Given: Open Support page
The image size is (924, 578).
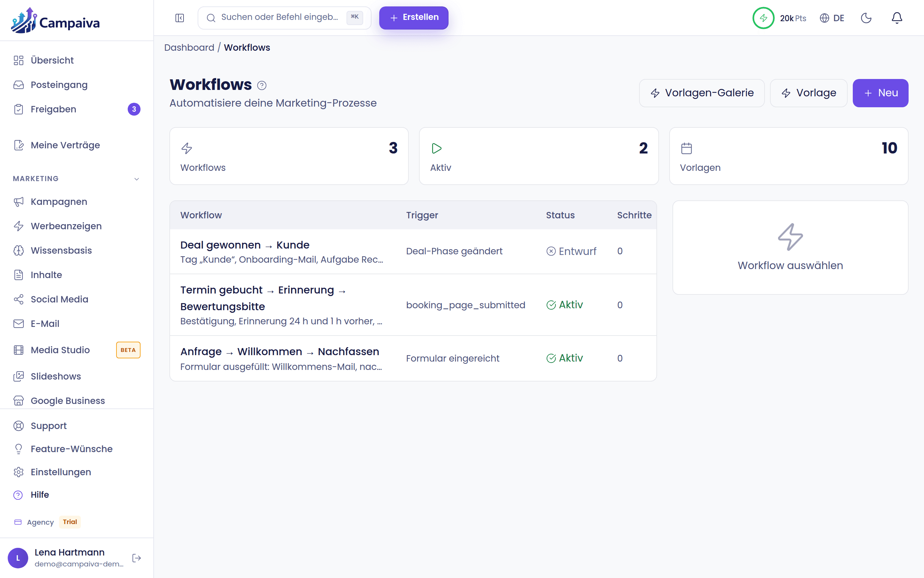Looking at the screenshot, I should pyautogui.click(x=76, y=426).
